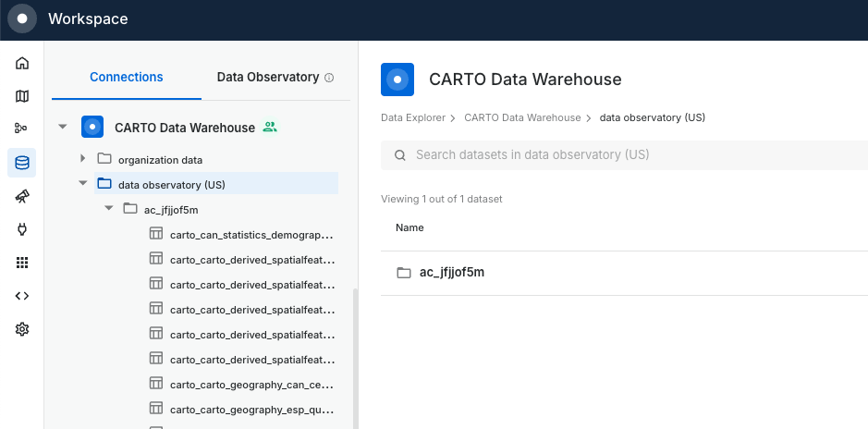Click CARTO Data Warehouse breadcrumb link
The height and width of the screenshot is (429, 868).
[522, 118]
